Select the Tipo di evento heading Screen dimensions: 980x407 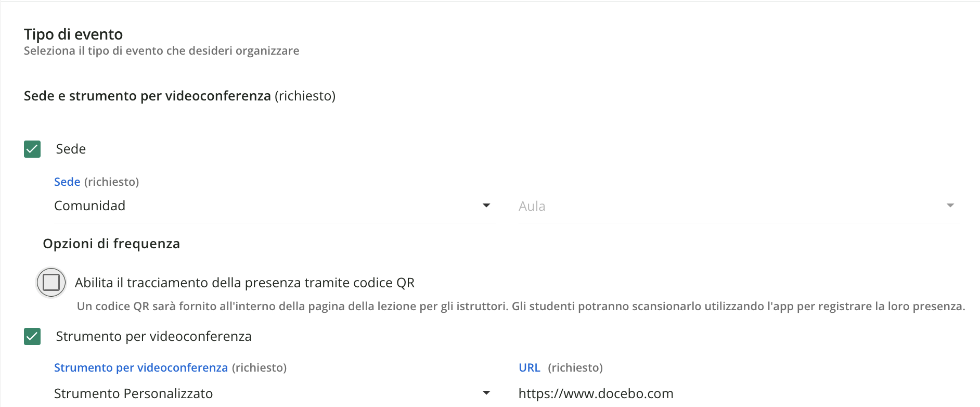click(73, 34)
